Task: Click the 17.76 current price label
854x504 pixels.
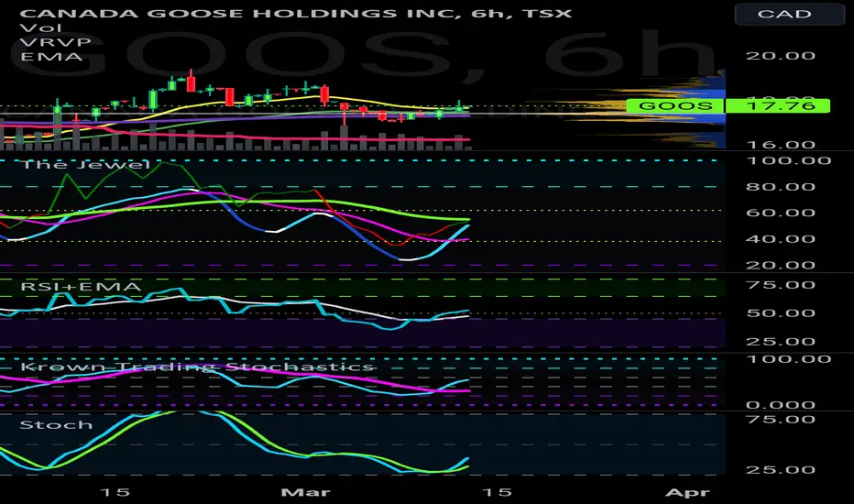Action: pyautogui.click(x=778, y=105)
